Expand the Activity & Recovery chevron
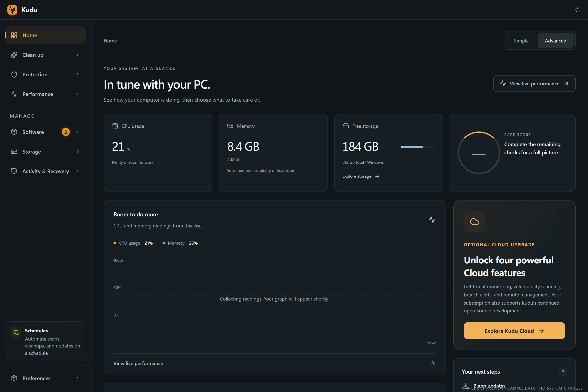 tap(78, 171)
